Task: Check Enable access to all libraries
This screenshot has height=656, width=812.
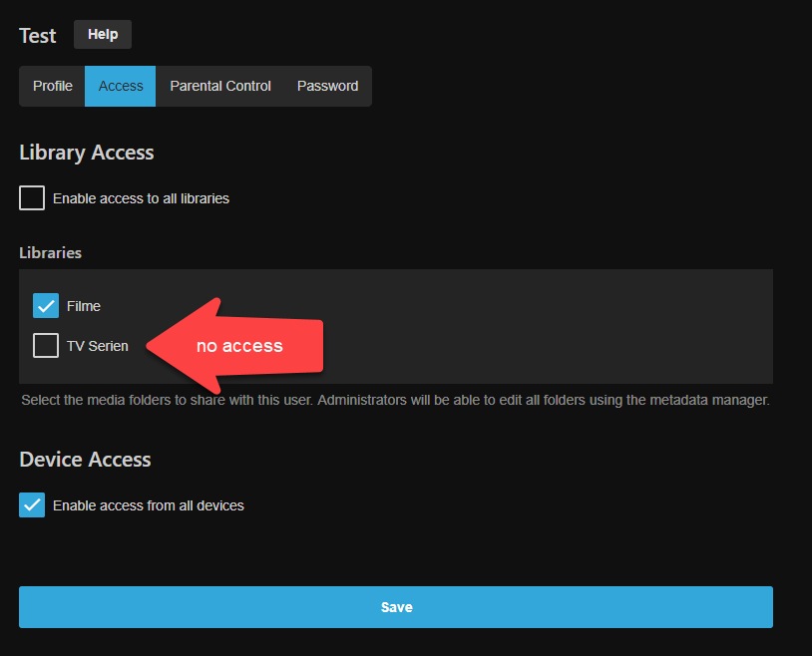Action: coord(31,197)
